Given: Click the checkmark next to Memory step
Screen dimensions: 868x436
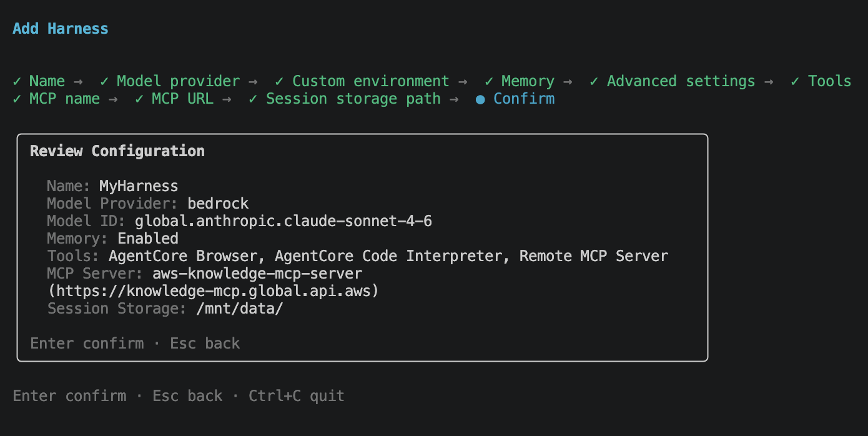Looking at the screenshot, I should (x=488, y=81).
